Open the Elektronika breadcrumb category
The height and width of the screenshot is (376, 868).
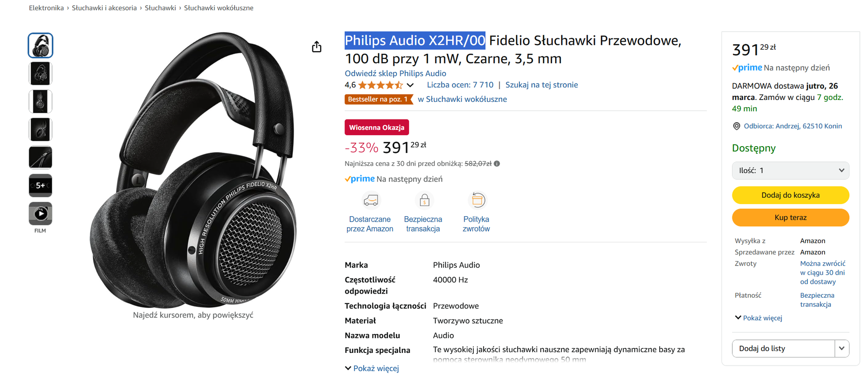46,8
